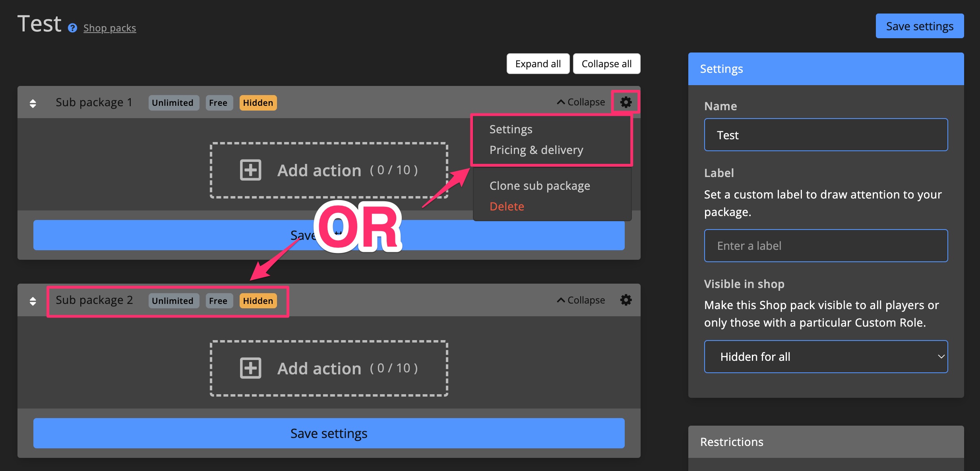Image resolution: width=980 pixels, height=471 pixels.
Task: Open the Hidden for all visibility dropdown
Action: click(x=826, y=356)
